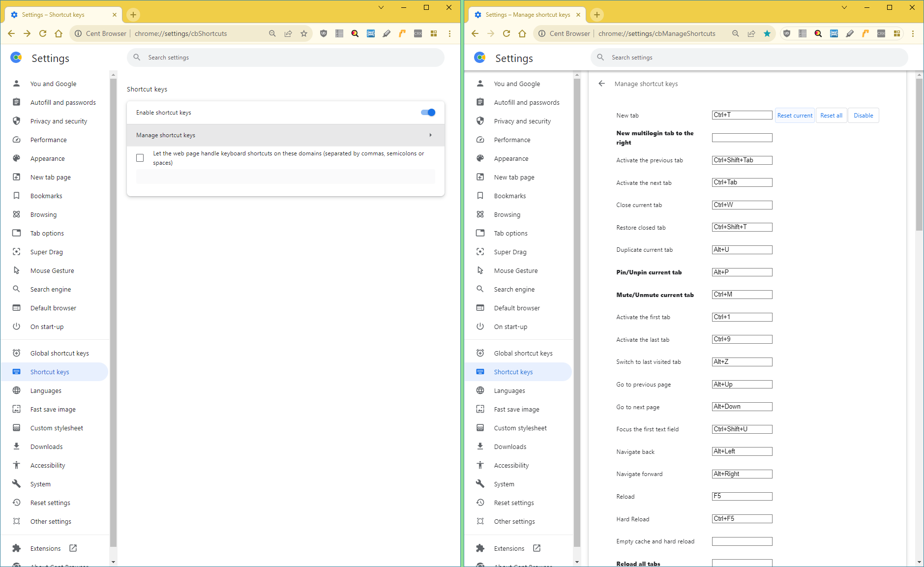Open share icon in left window address bar
This screenshot has width=924, height=567.
[x=288, y=33]
